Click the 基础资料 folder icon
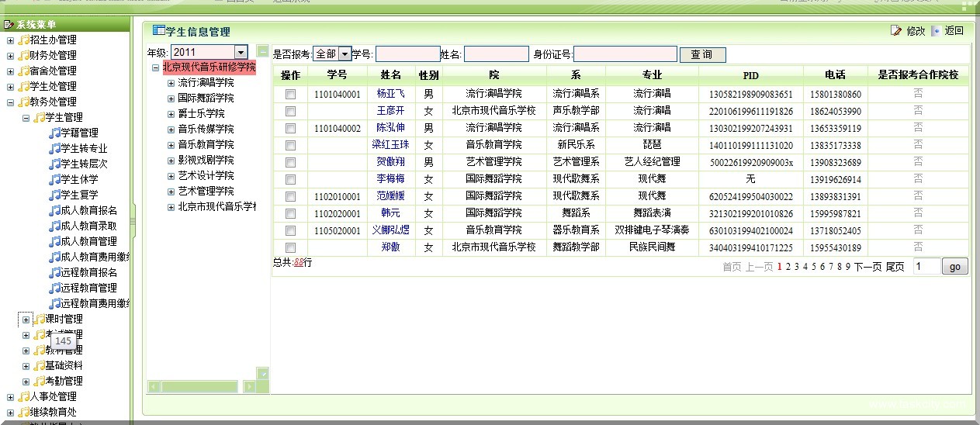 [39, 365]
